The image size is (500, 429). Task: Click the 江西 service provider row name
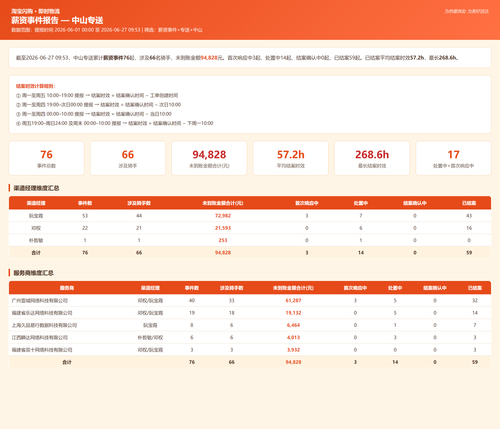pos(40,338)
